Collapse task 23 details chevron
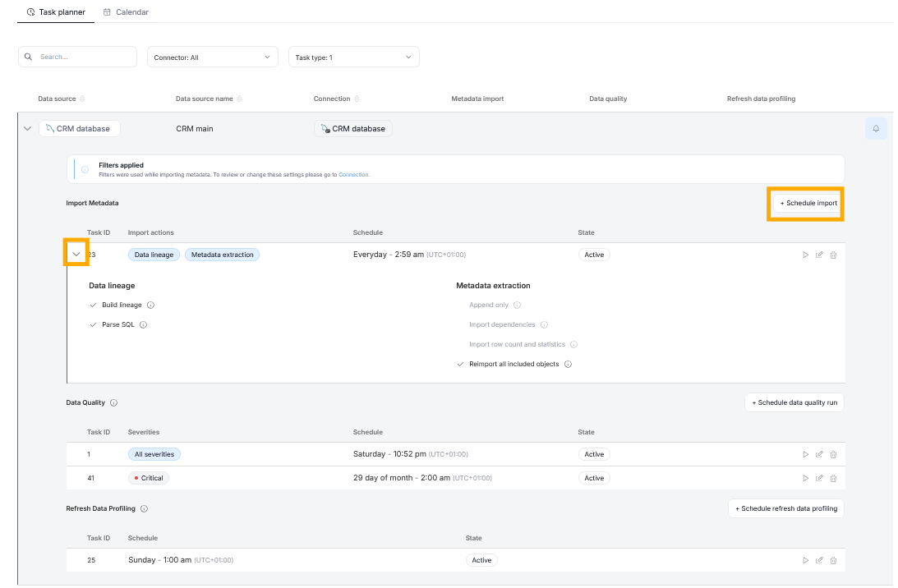Viewport: 898px width, 588px height. pyautogui.click(x=76, y=255)
